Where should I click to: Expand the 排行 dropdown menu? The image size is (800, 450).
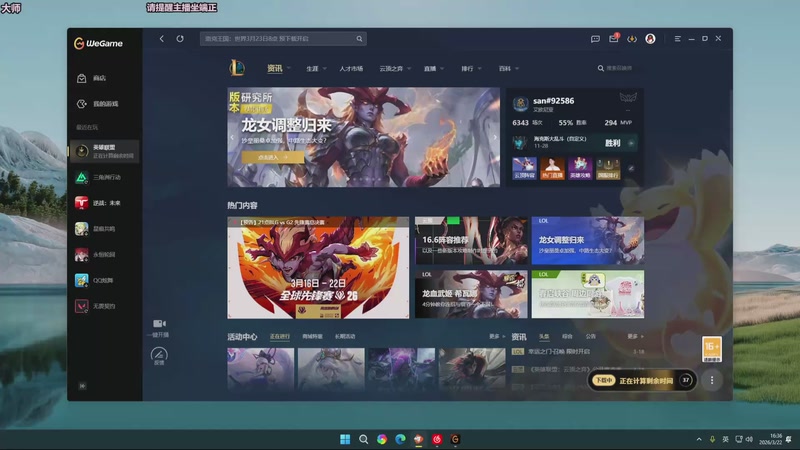coord(479,68)
